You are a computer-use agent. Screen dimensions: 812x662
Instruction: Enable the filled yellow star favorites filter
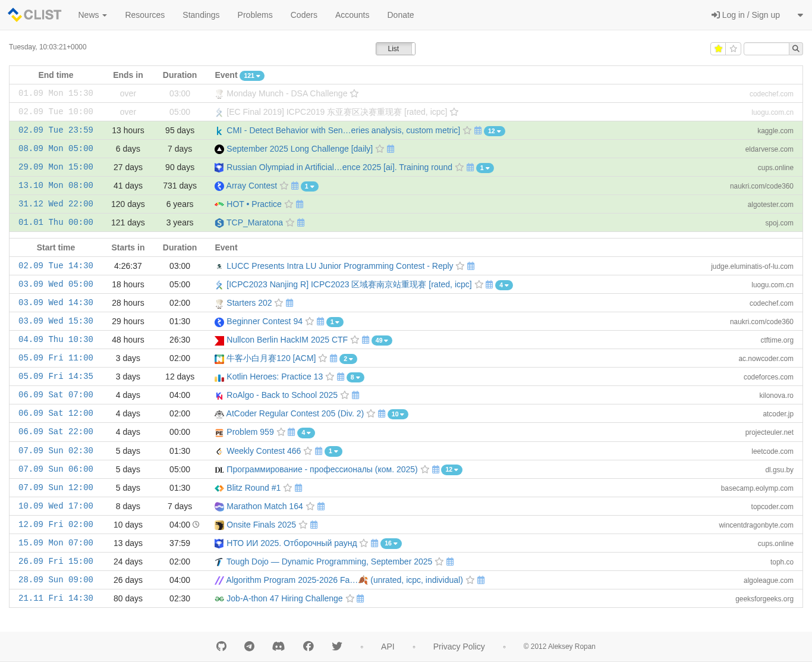718,49
